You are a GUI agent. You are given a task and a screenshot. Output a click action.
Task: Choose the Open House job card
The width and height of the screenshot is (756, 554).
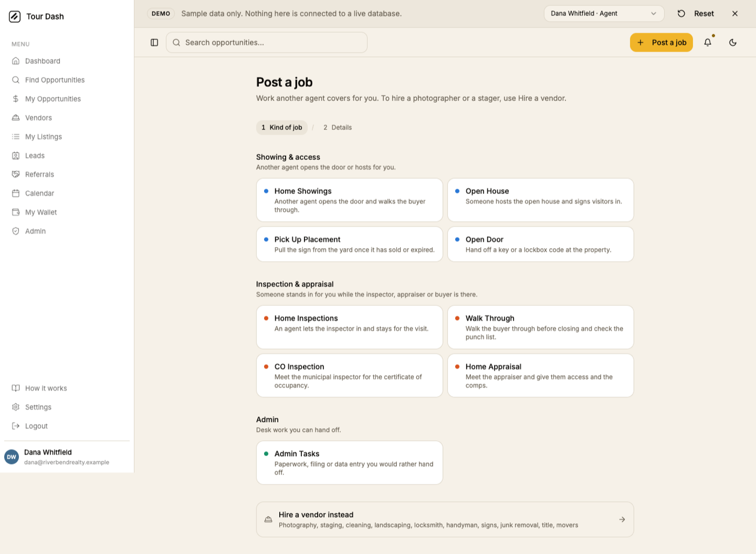coord(541,200)
